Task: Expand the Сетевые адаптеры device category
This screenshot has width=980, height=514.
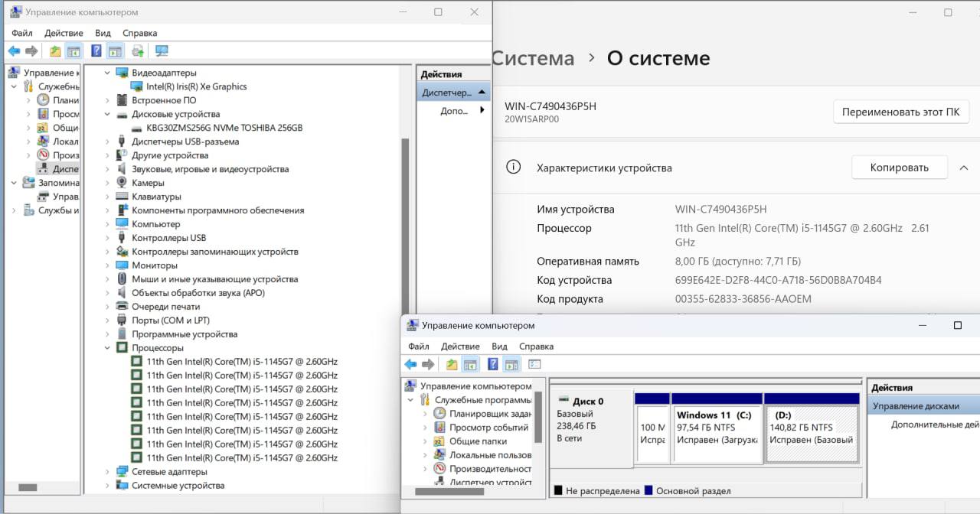Action: coord(107,472)
